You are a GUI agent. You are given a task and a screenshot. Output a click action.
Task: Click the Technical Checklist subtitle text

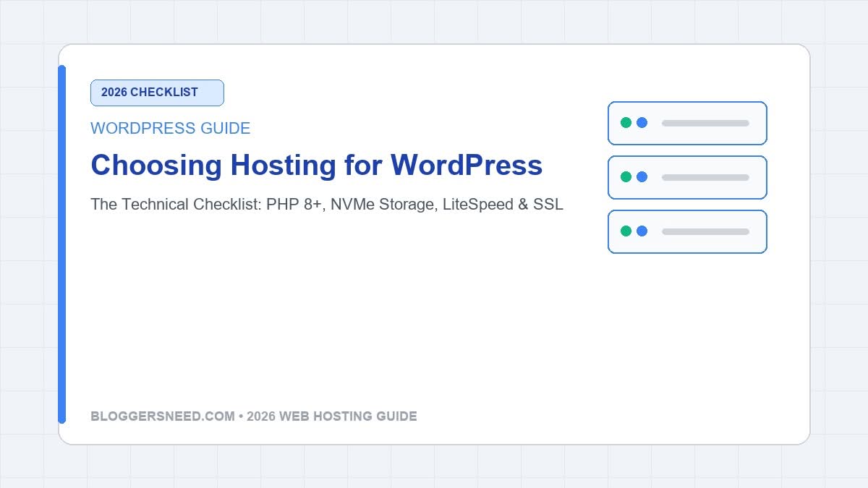[x=327, y=205]
